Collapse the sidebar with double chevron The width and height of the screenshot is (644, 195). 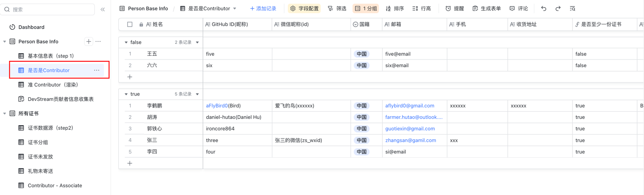102,9
